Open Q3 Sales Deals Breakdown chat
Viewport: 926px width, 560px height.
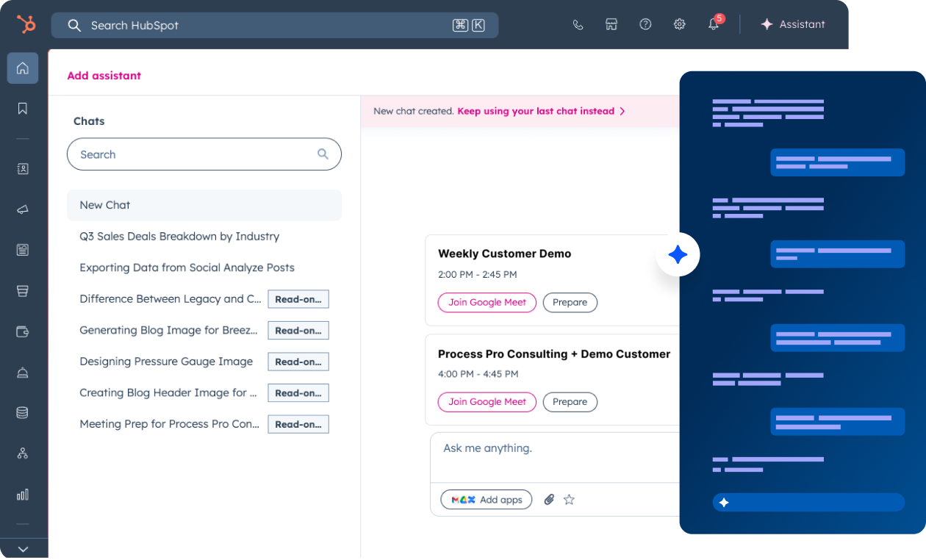point(179,237)
